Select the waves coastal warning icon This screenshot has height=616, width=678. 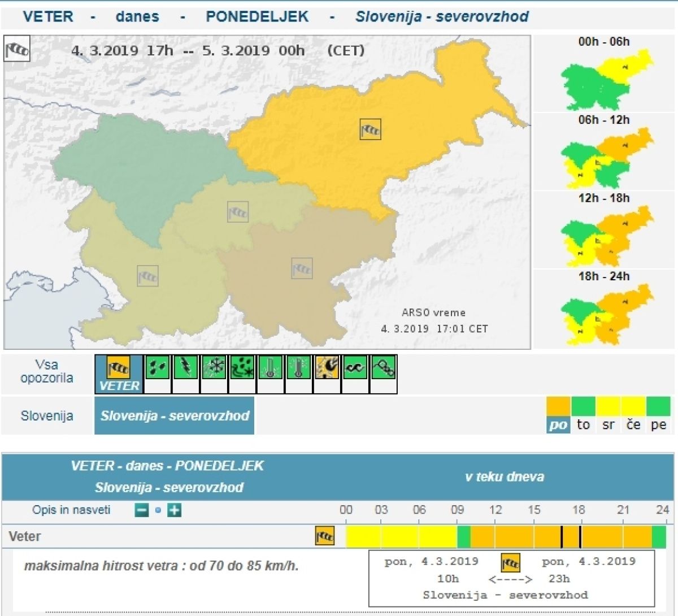(x=355, y=368)
